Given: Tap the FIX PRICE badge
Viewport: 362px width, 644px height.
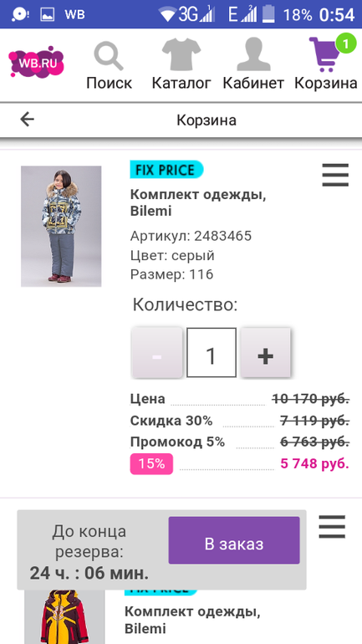Looking at the screenshot, I should pyautogui.click(x=166, y=169).
